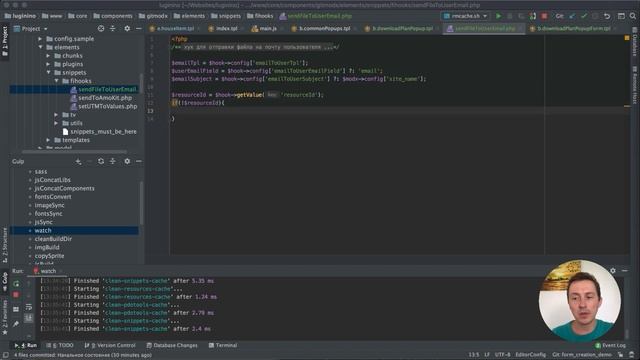Rerun watch task with green rerun icon
Viewport: 640px width, 360px height.
point(16,283)
